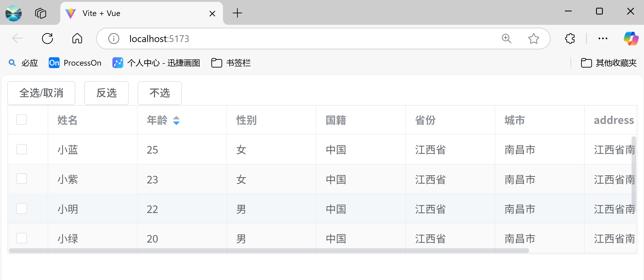
Task: Close the Vite + Vue tab
Action: 212,13
